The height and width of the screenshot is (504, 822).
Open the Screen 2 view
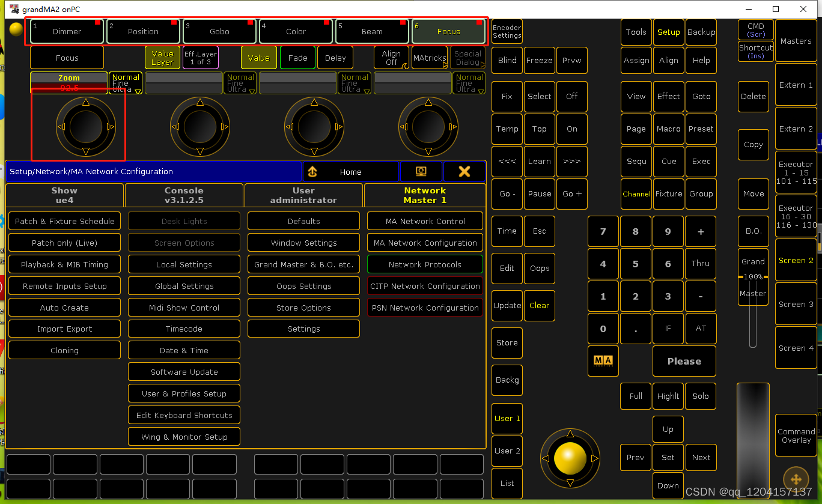(x=796, y=260)
